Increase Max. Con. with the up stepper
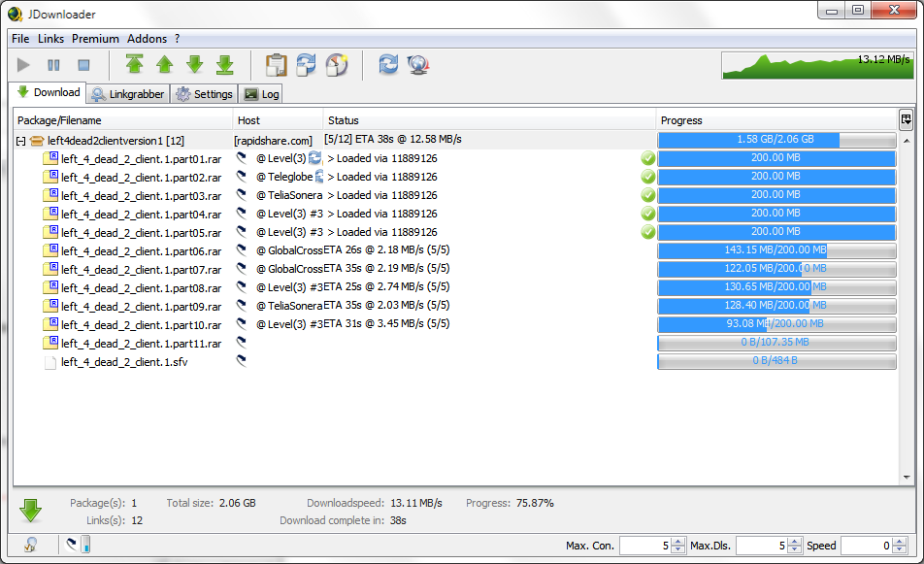This screenshot has height=564, width=924. tap(678, 542)
